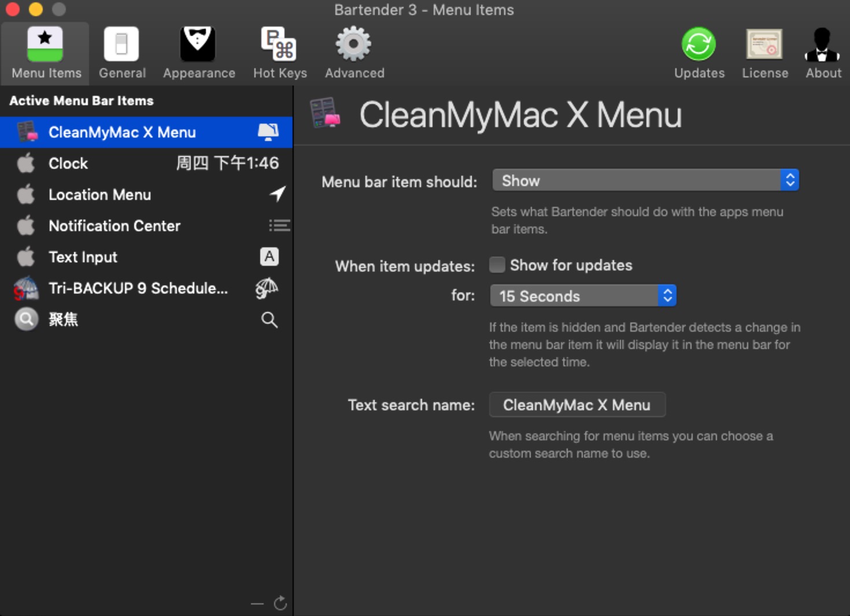Enable the Show for updates checkbox
Viewport: 850px width, 616px height.
[497, 265]
